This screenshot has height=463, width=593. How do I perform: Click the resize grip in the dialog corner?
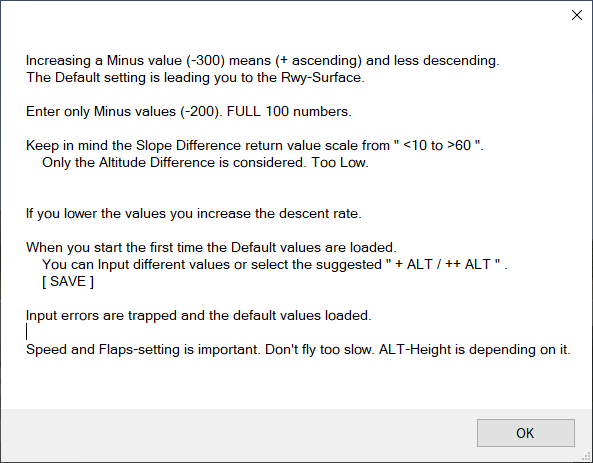587,457
